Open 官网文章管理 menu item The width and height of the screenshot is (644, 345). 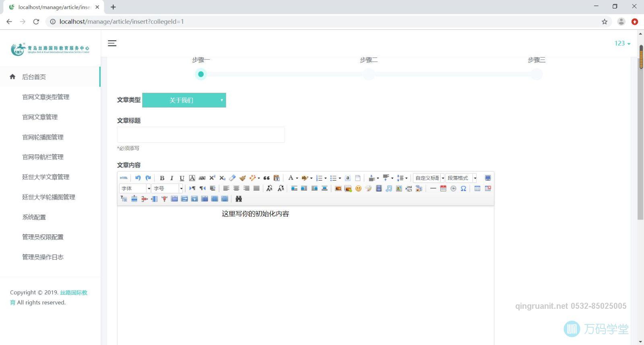point(40,117)
